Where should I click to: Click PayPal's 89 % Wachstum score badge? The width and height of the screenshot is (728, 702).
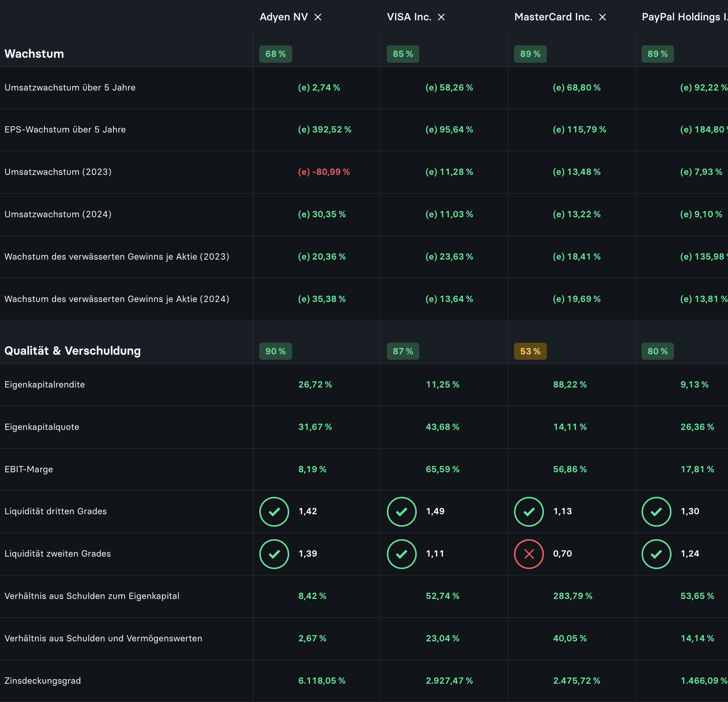[658, 54]
